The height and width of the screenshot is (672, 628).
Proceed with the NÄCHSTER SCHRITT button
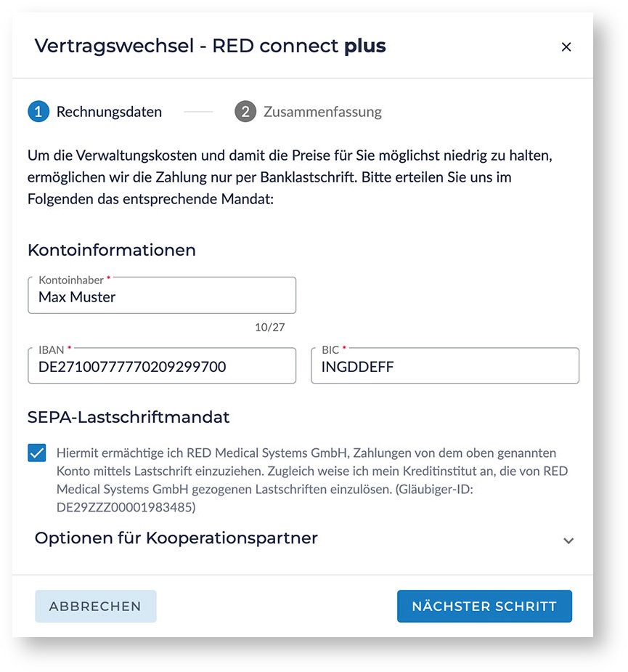[484, 606]
